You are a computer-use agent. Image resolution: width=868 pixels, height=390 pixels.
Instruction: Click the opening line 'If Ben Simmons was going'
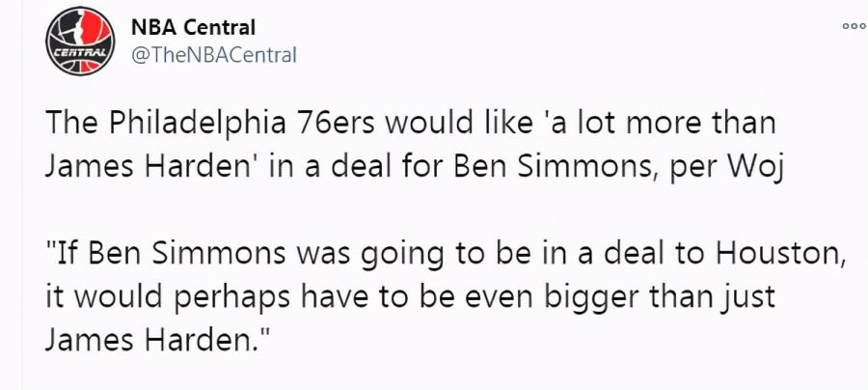244,255
